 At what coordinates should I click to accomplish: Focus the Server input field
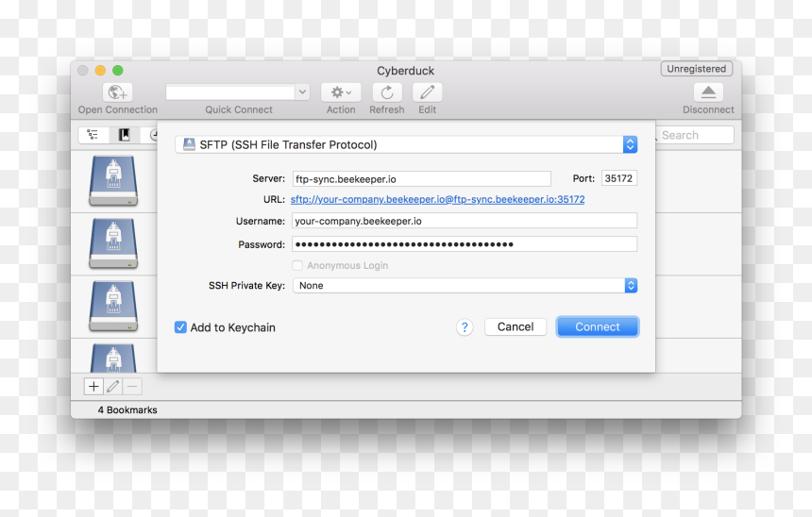(421, 179)
